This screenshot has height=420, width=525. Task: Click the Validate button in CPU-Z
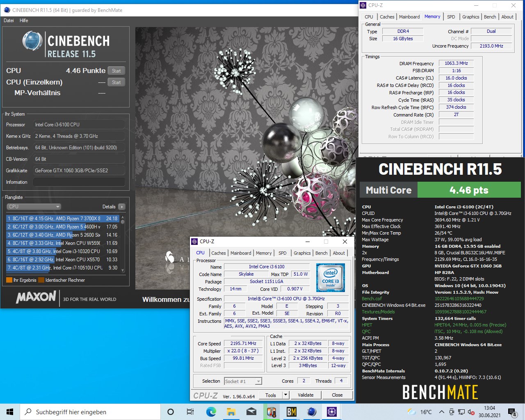click(x=306, y=395)
